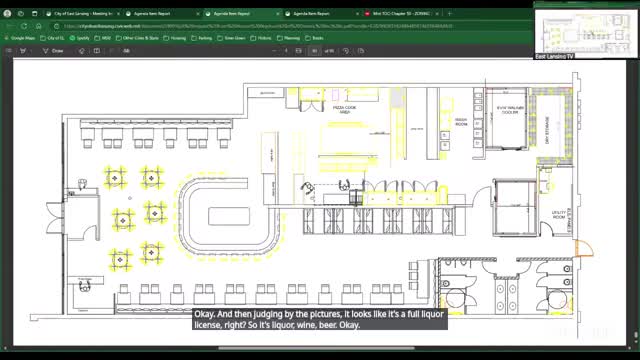The width and height of the screenshot is (640, 360).
Task: Click the page view icon next to eraser
Action: [97, 51]
